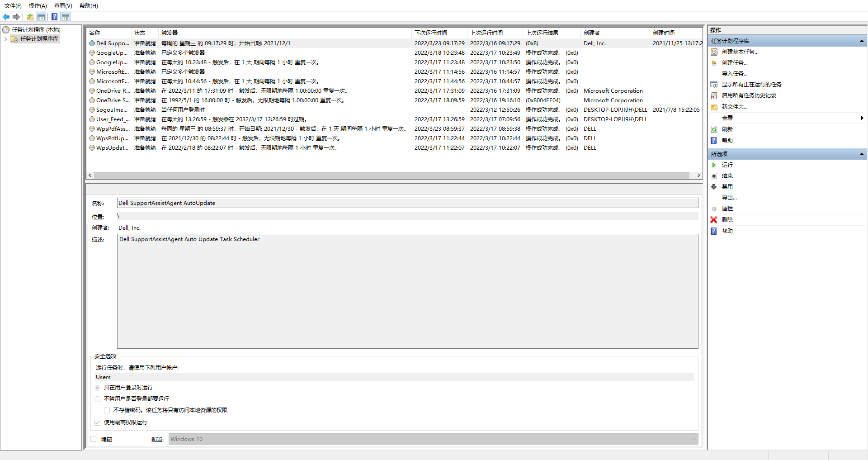Viewport: 868px width, 460px height.
Task: Click the black 结束 stop icon
Action: [714, 176]
